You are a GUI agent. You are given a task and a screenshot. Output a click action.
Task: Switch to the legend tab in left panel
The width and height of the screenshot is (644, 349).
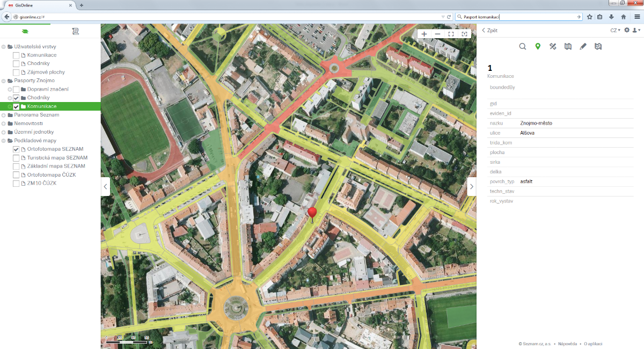pos(76,32)
